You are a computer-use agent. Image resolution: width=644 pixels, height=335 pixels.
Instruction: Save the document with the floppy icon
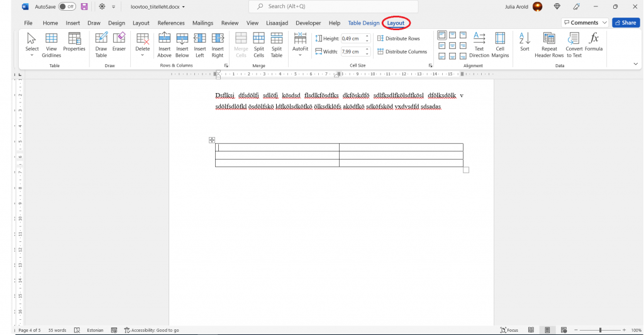click(84, 6)
